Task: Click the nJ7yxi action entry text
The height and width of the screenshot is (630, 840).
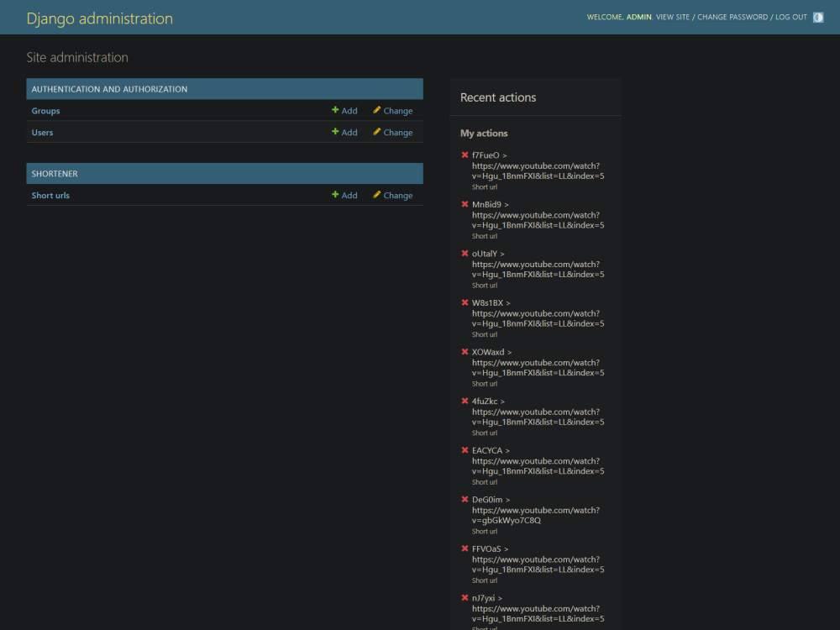Action: (x=538, y=608)
